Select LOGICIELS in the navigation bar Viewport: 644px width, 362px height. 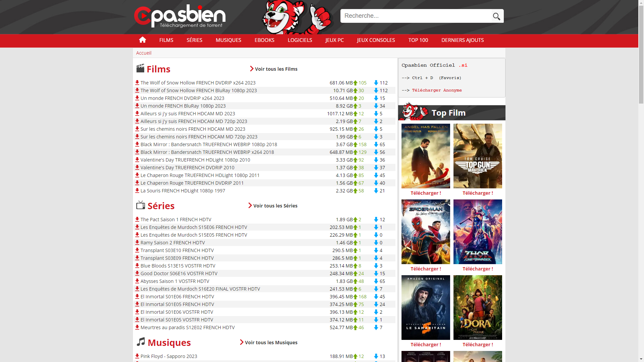(x=300, y=40)
